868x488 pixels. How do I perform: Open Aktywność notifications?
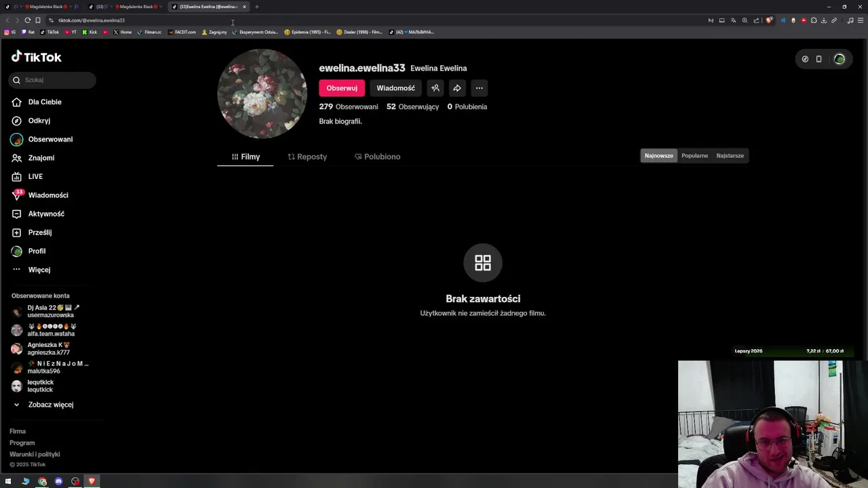coord(37,213)
